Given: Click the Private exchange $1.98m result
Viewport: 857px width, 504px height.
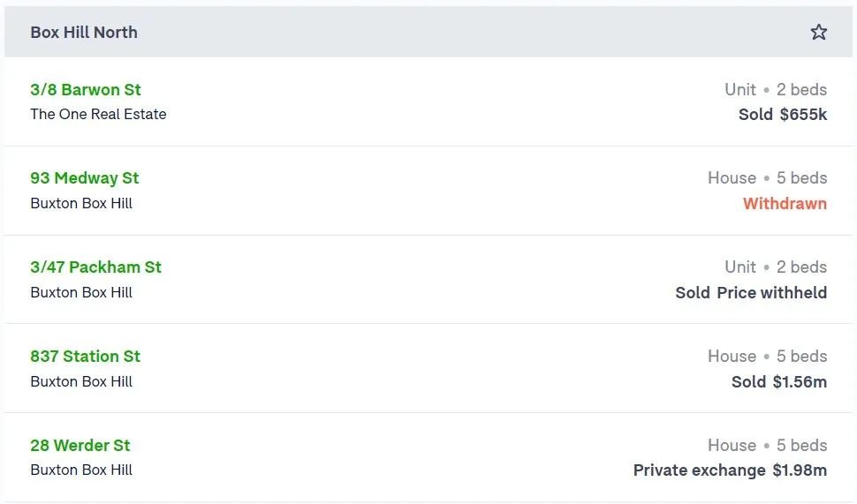Looking at the screenshot, I should click(x=730, y=470).
